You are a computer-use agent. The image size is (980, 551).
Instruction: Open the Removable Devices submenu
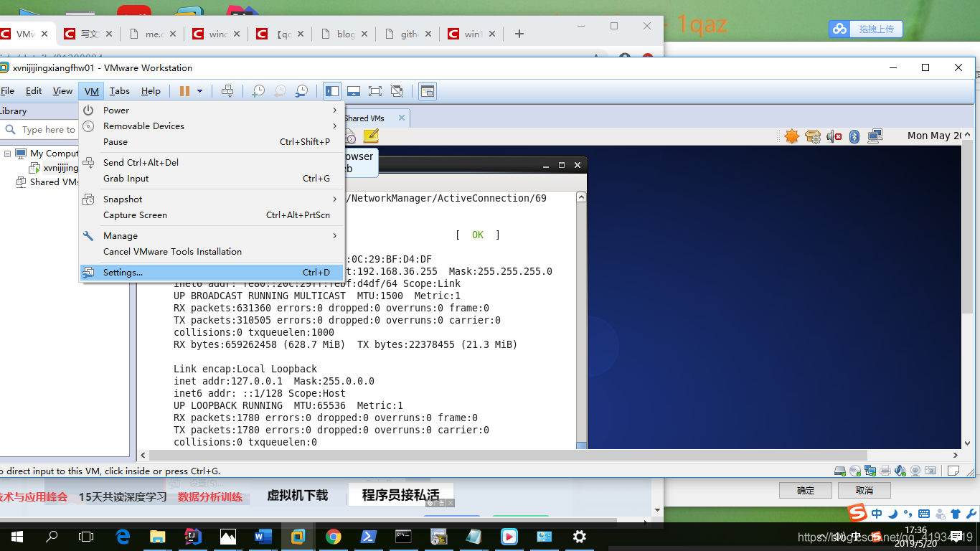pyautogui.click(x=212, y=126)
